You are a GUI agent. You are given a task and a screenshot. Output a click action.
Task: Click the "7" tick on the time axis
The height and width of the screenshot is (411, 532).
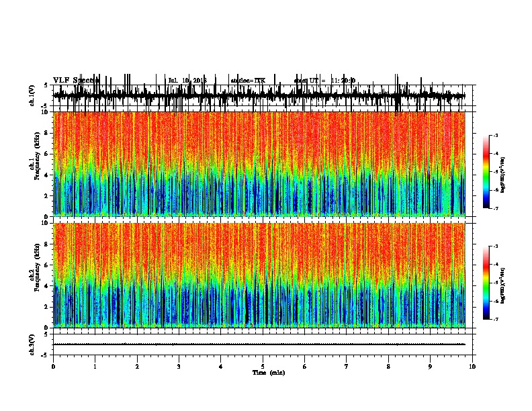(347, 367)
